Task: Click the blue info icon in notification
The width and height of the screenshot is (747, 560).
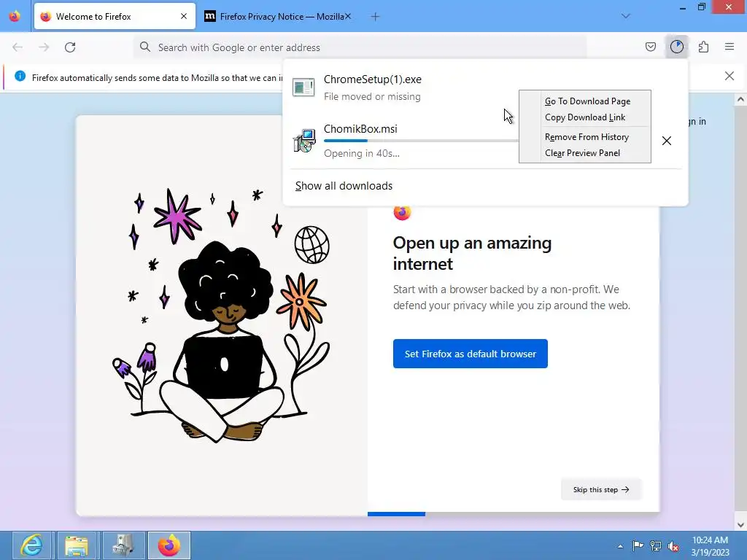Action: 20,76
